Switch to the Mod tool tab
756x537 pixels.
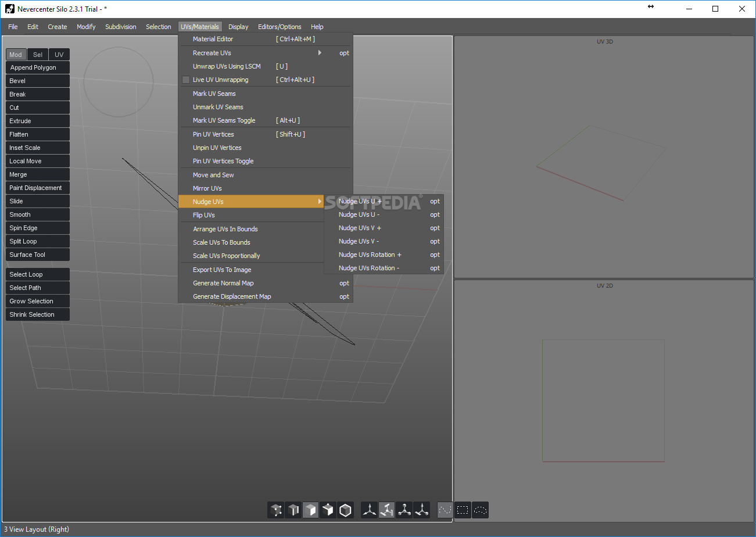(16, 55)
